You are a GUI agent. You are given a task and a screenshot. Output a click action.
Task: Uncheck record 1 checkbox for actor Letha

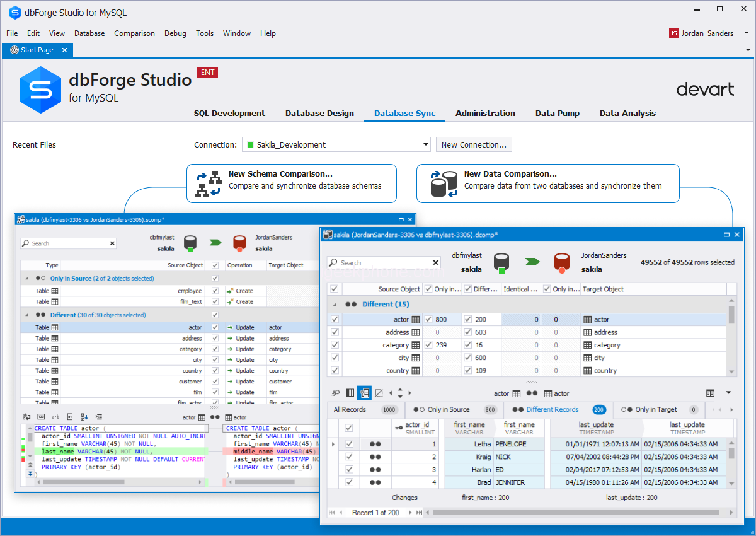click(349, 444)
